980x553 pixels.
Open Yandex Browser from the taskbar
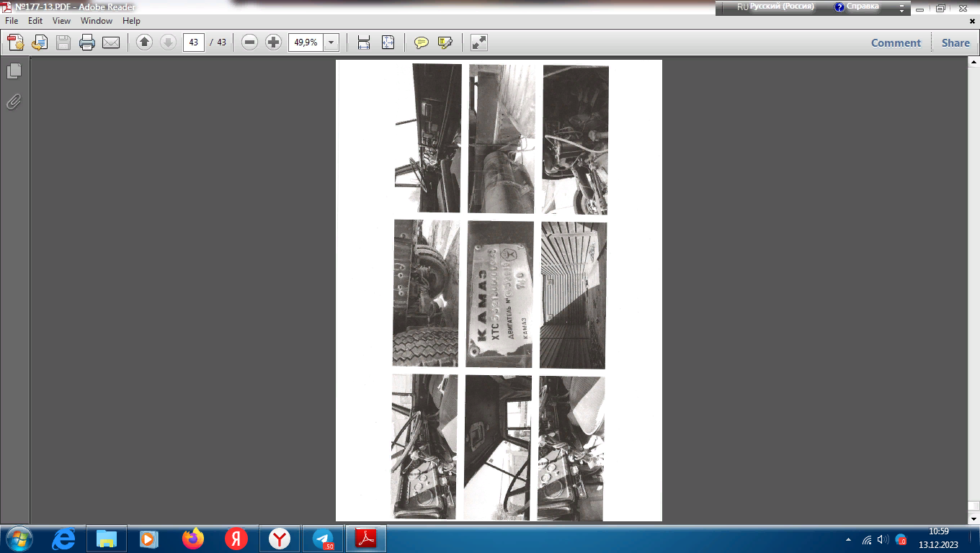coord(280,539)
